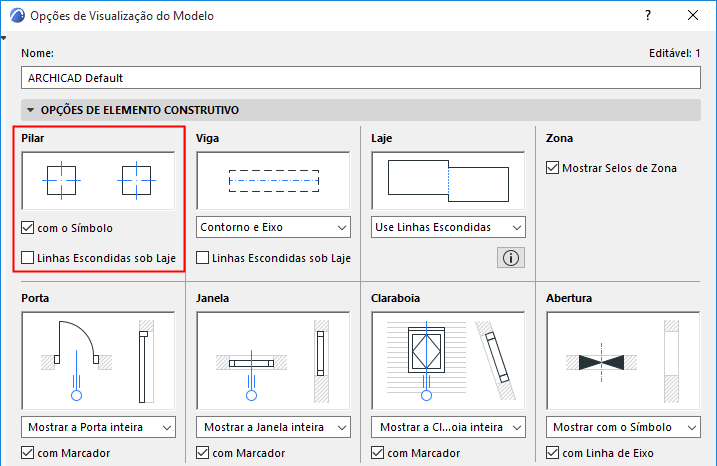Click the Porta door preview image
This screenshot has width=717, height=466.
[x=99, y=359]
